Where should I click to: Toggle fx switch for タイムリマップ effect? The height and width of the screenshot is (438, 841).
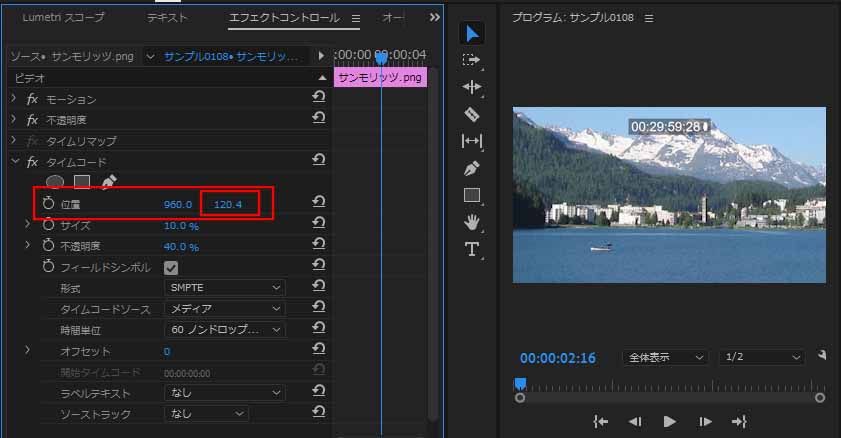pyautogui.click(x=32, y=141)
